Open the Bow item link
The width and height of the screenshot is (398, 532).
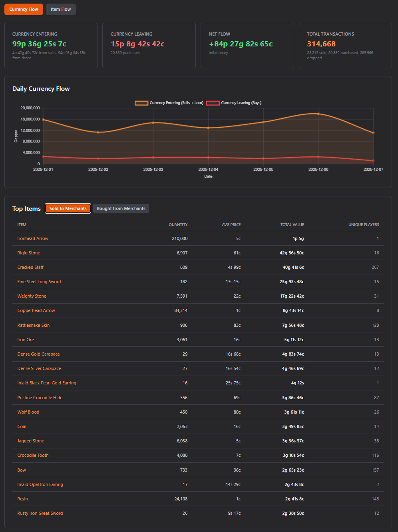click(22, 470)
